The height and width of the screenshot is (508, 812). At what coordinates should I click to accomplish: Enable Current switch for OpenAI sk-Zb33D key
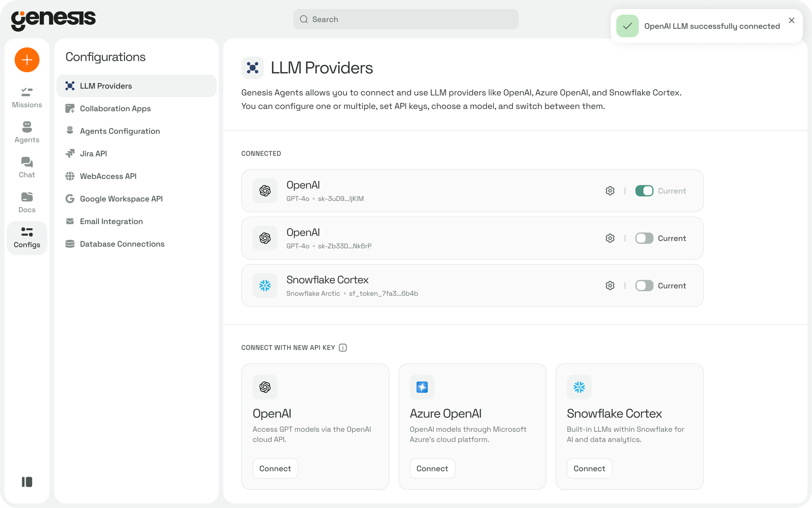644,238
